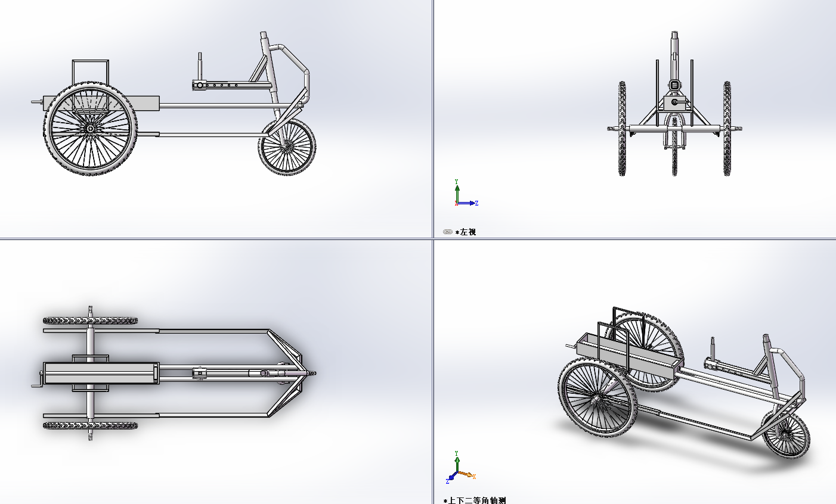The height and width of the screenshot is (504, 836).
Task: Select the middle wheel in the 左视 viewport
Action: click(674, 146)
